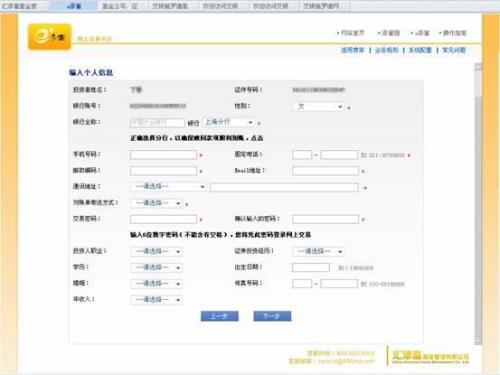Open the 上海分行 bank branch dropdown
Screen dimensions: 500x375
pyautogui.click(x=229, y=122)
